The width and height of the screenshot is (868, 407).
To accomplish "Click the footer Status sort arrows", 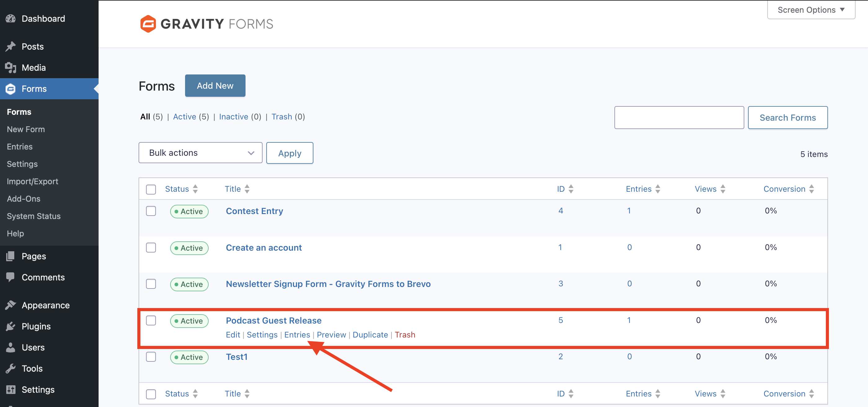I will (195, 394).
